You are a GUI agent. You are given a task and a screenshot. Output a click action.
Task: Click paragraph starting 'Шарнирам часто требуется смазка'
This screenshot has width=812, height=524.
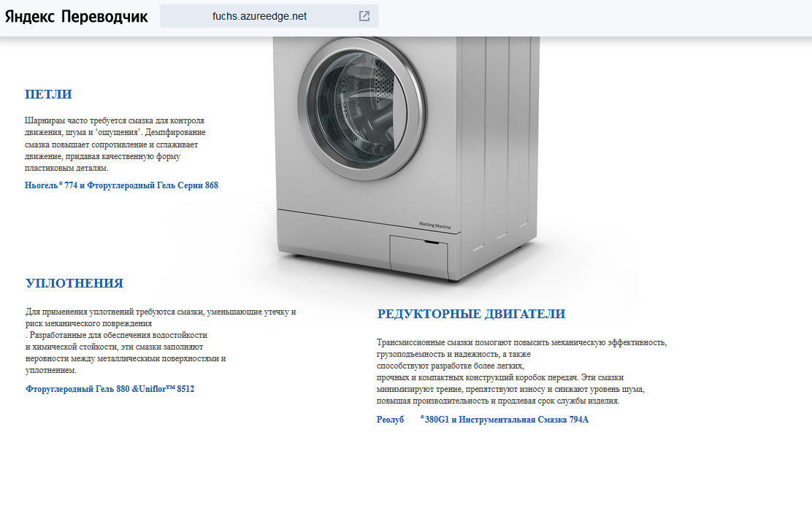[115, 145]
